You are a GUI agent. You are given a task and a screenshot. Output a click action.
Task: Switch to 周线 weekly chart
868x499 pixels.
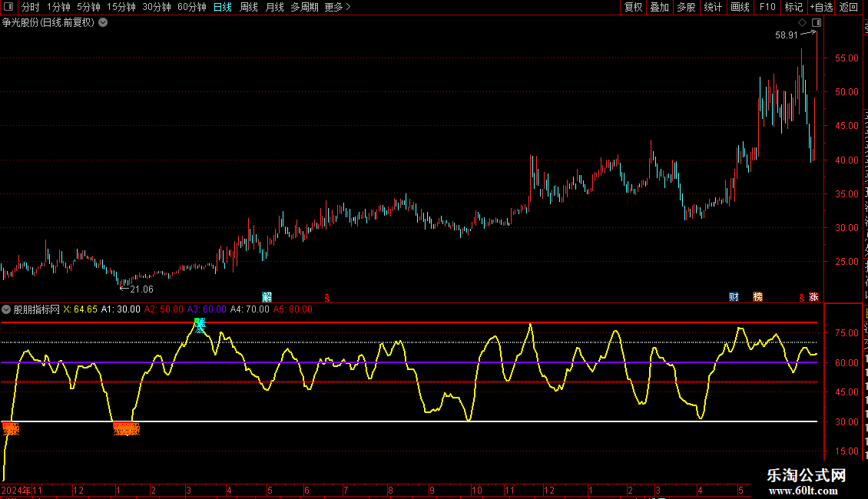(x=249, y=7)
